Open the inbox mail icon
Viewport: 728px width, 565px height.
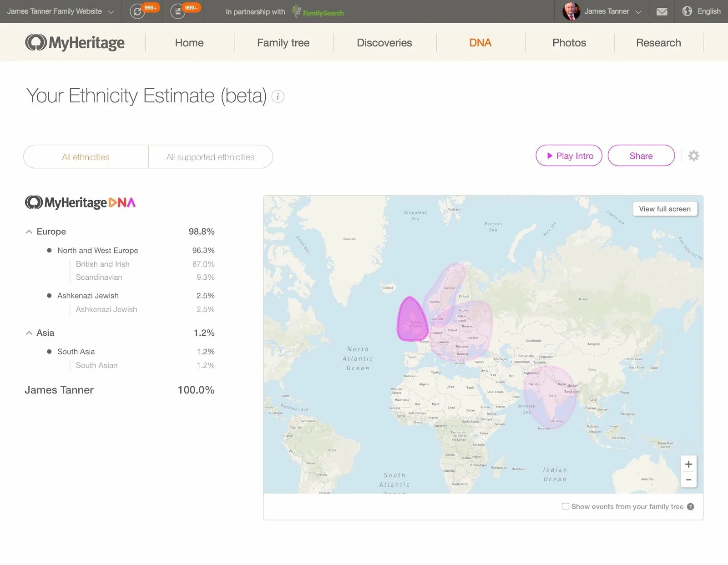[x=662, y=11]
